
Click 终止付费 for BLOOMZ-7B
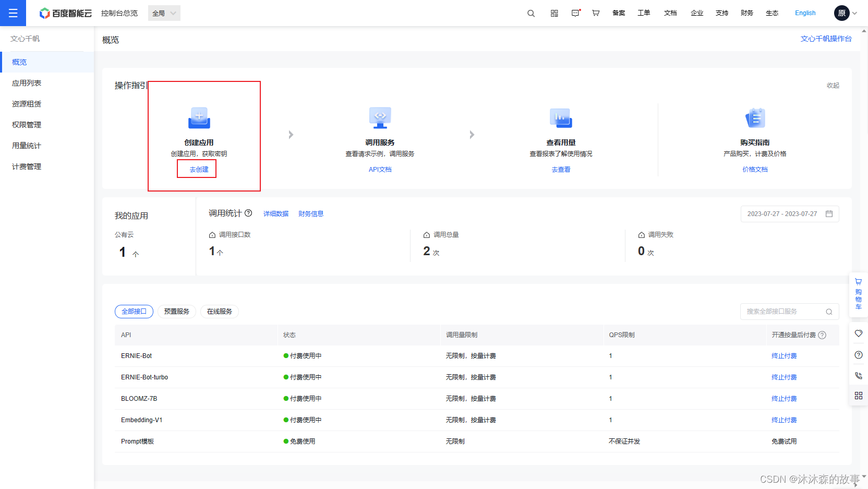click(784, 399)
